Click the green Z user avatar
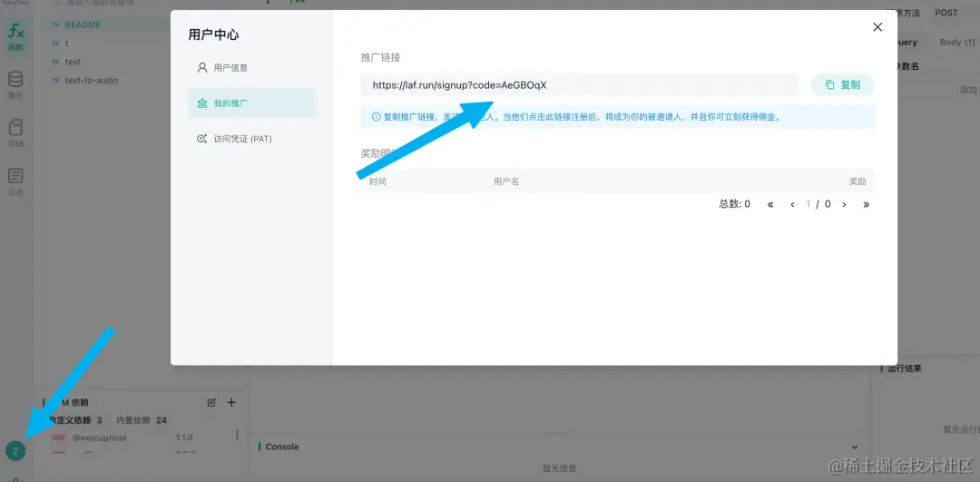 point(15,450)
